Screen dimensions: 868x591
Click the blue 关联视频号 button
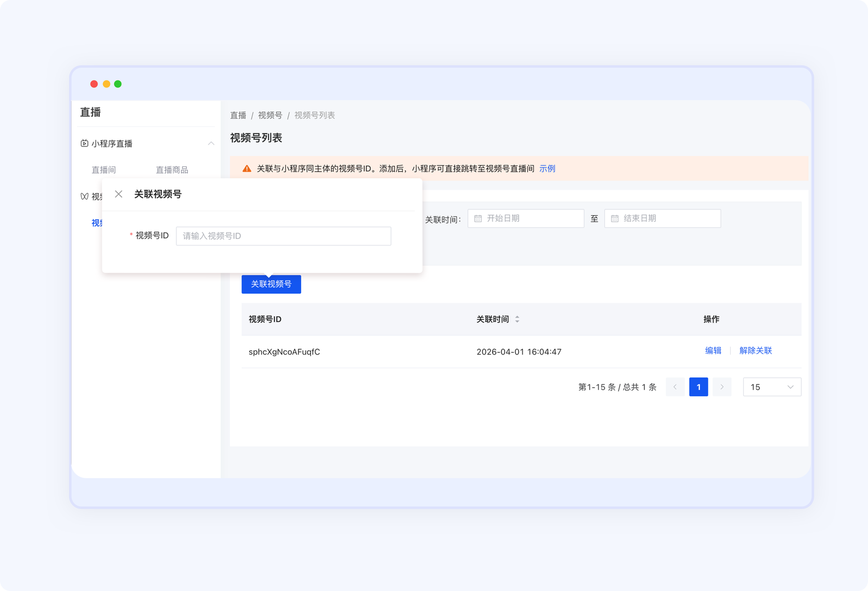(x=271, y=284)
